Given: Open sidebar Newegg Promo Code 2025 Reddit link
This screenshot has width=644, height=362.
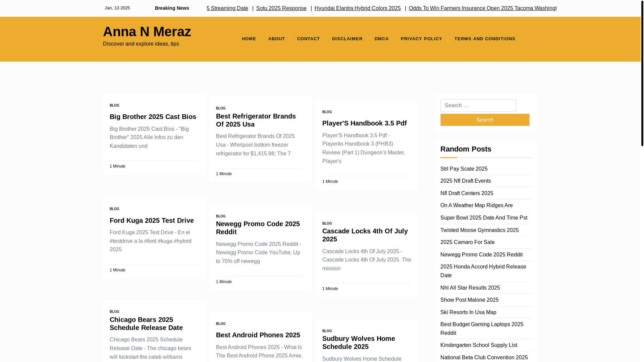Looking at the screenshot, I should pyautogui.click(x=481, y=254).
